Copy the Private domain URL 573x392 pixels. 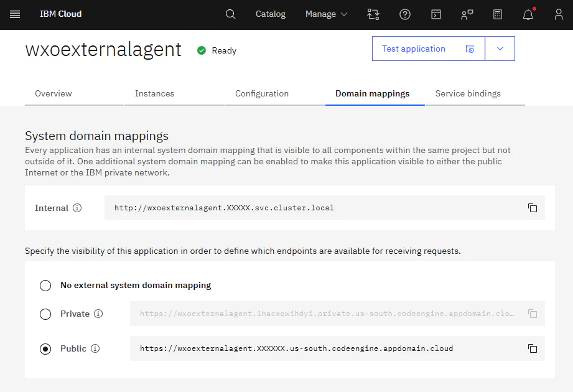click(533, 314)
